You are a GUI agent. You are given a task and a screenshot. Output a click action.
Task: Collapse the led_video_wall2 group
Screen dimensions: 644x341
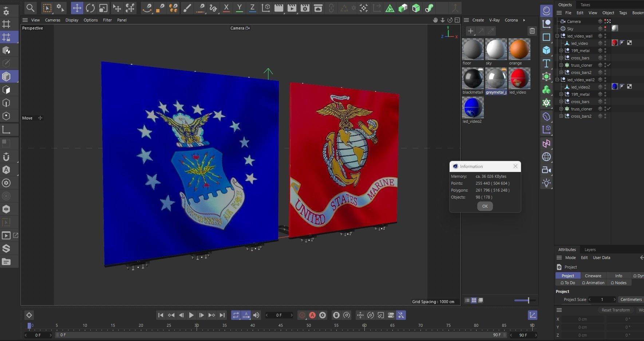[x=557, y=80]
